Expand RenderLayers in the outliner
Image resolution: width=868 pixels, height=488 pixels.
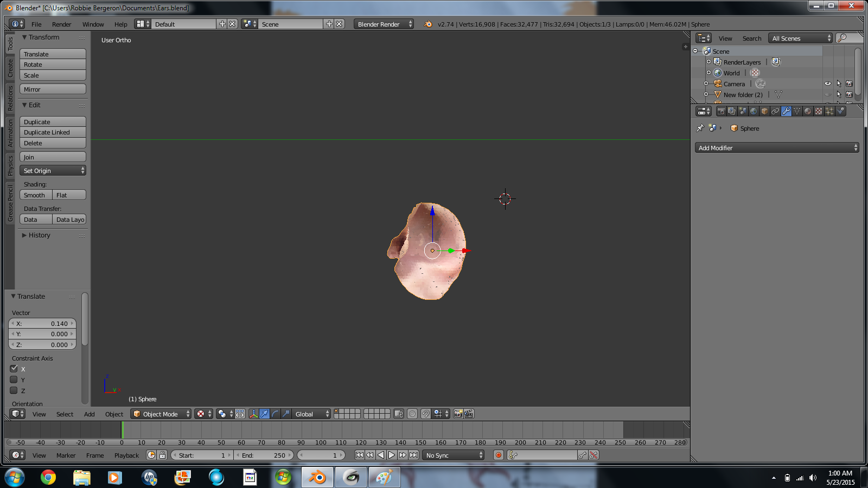(x=709, y=62)
